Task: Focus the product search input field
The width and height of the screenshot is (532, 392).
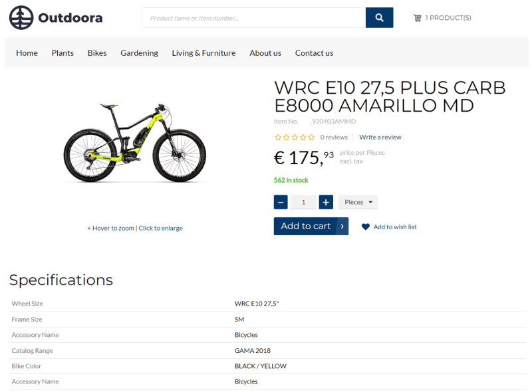Action: click(253, 18)
